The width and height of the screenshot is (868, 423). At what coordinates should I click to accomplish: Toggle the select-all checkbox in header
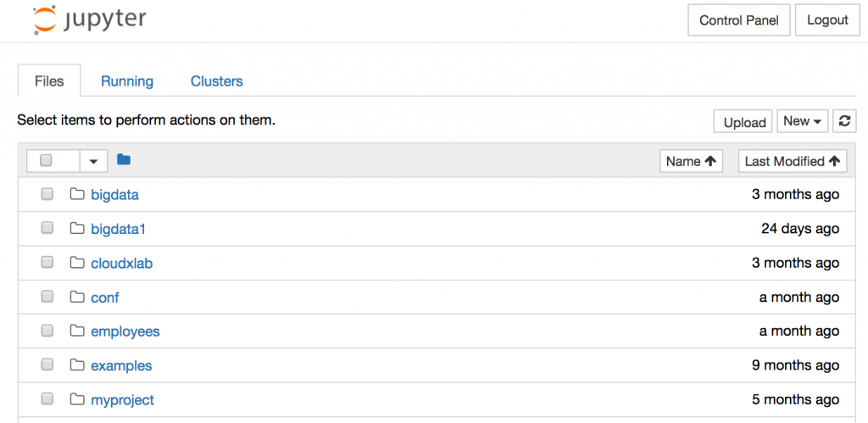point(46,160)
